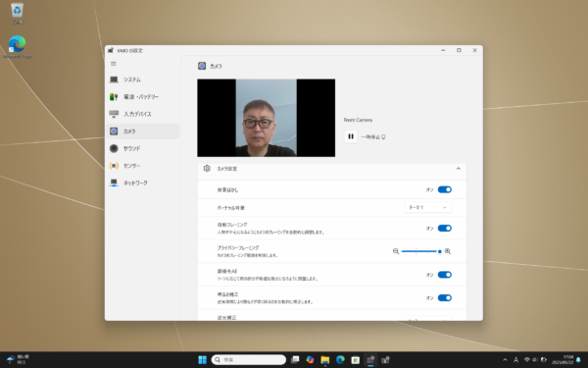Go to 入力デバイス in sidebar
The height and width of the screenshot is (368, 588).
point(142,114)
